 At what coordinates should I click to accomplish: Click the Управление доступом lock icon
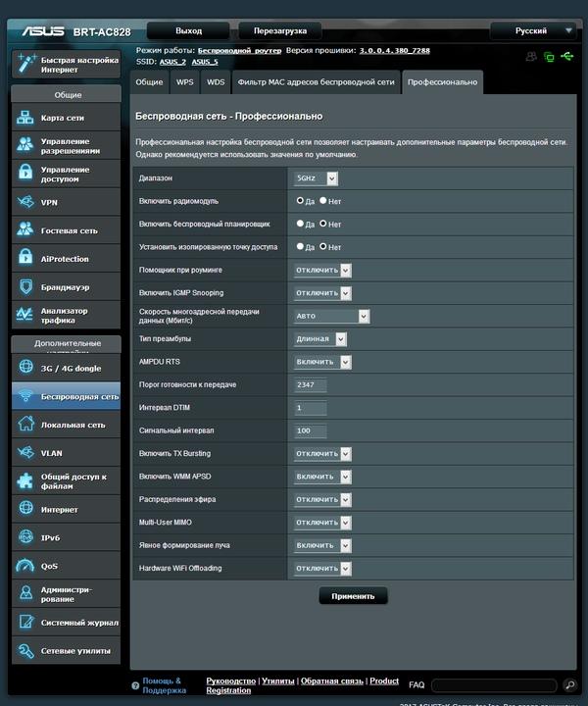pos(25,173)
